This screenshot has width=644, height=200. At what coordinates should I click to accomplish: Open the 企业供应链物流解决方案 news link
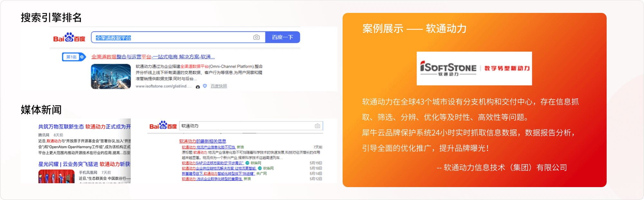(x=219, y=168)
